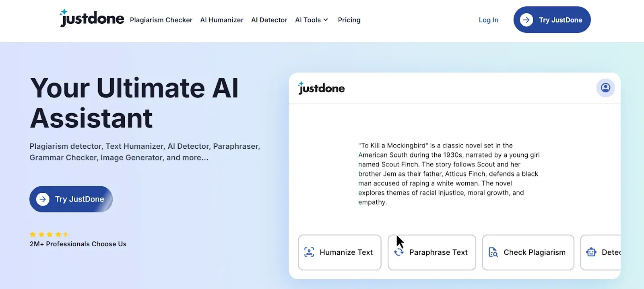The width and height of the screenshot is (644, 289).
Task: Click the Humanize Text face-scan icon
Action: (x=309, y=252)
